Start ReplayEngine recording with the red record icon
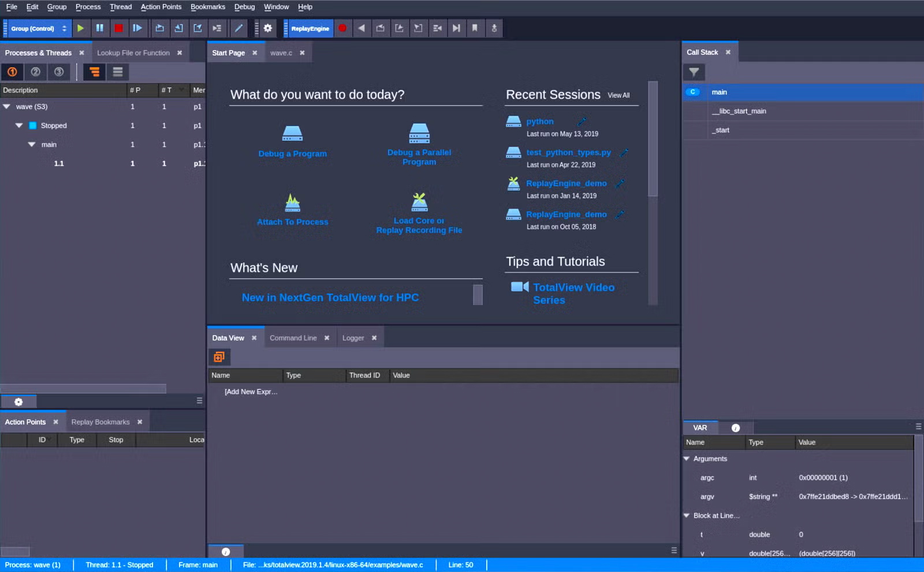 click(343, 28)
